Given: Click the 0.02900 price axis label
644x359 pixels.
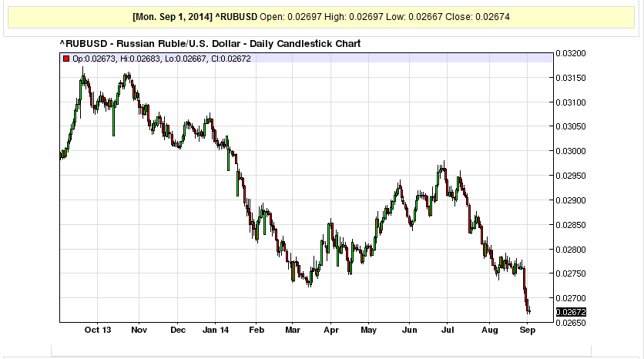Looking at the screenshot, I should click(x=571, y=200).
